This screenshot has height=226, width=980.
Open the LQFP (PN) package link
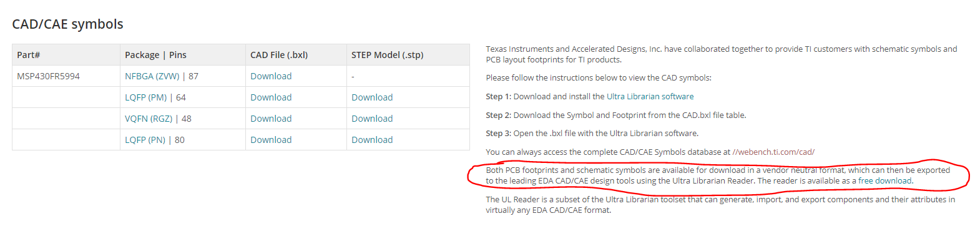click(145, 140)
